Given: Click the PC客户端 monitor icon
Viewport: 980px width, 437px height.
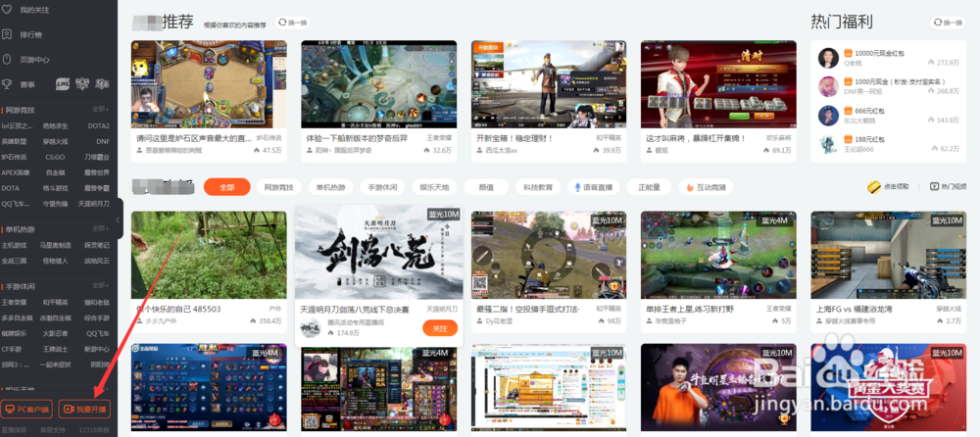Looking at the screenshot, I should [10, 410].
